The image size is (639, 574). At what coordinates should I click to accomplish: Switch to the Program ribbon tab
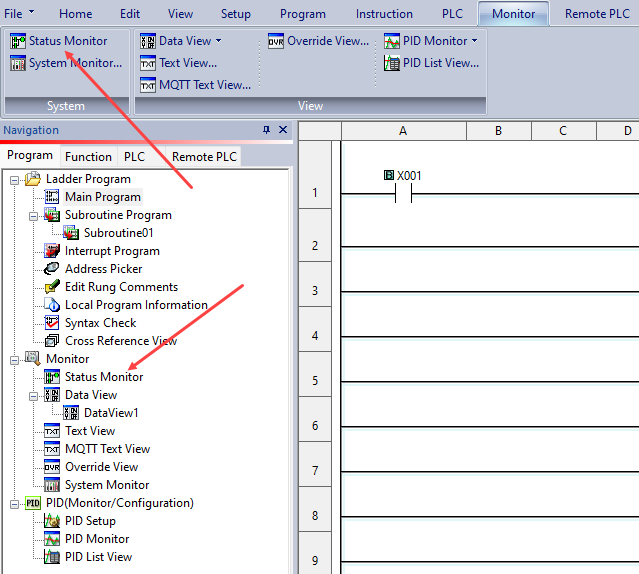tap(303, 14)
